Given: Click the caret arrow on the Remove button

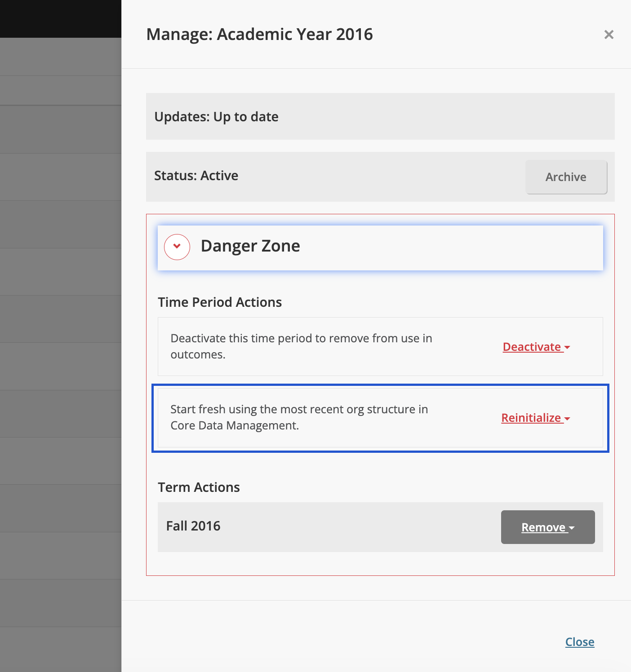Looking at the screenshot, I should [x=572, y=528].
